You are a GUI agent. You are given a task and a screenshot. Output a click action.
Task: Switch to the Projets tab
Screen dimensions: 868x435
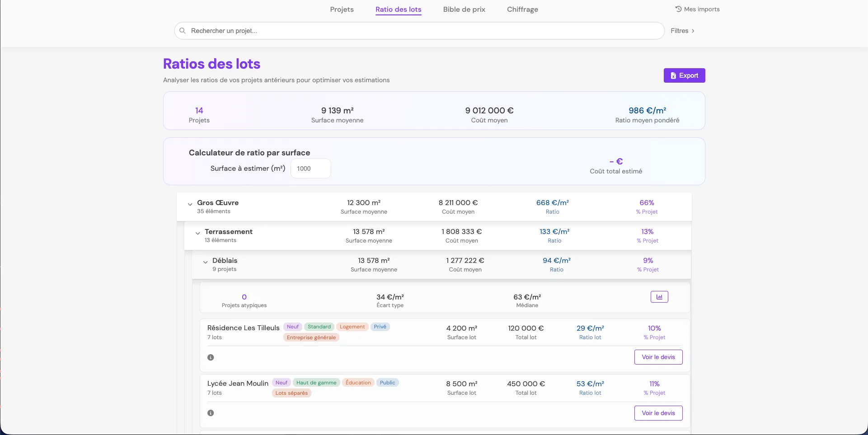click(342, 9)
